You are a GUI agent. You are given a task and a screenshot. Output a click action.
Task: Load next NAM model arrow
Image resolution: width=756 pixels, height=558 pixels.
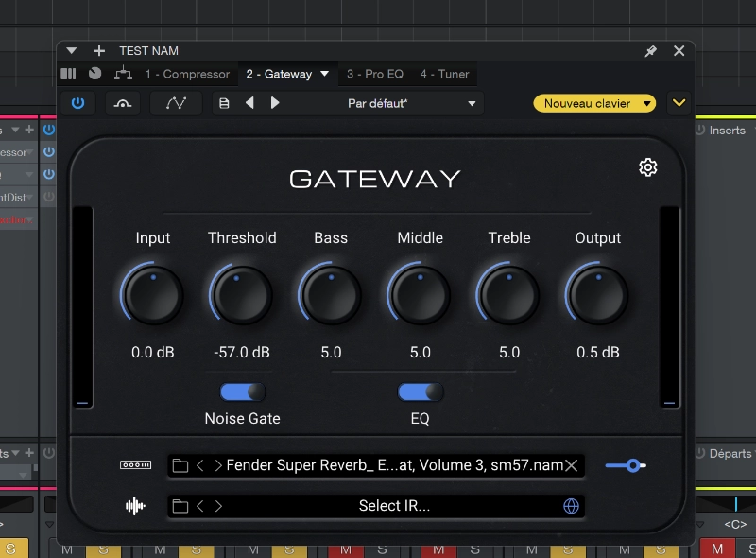[218, 465]
